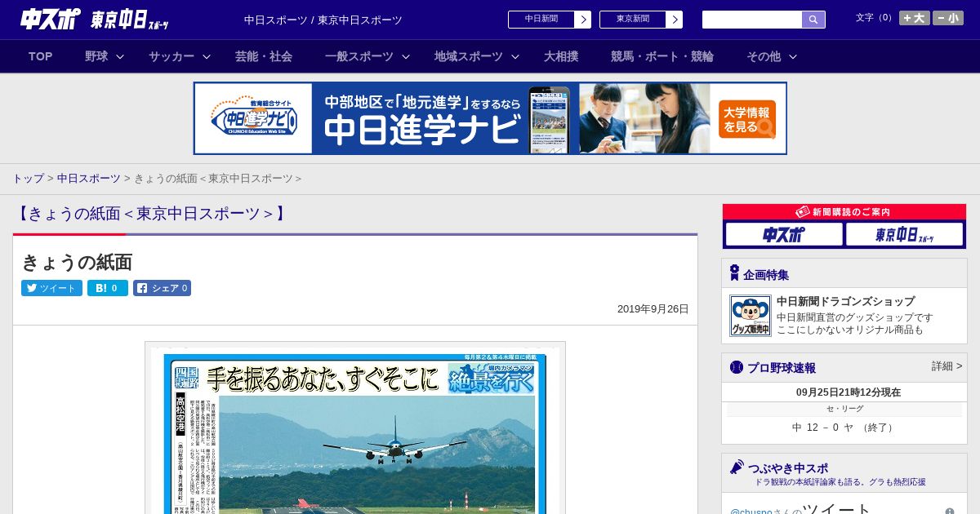Click the 文字（0）font size label

pos(875,18)
